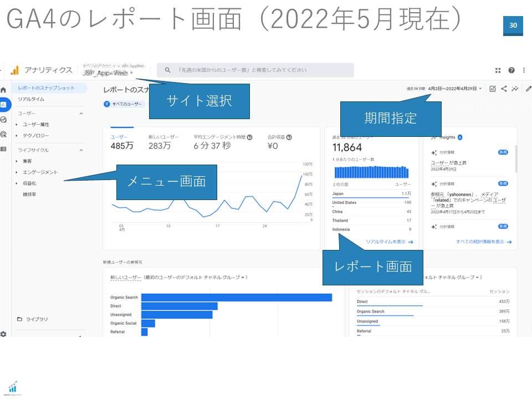Click the realtime users-per-minute bar chart
Screen dimensions: 532x399
pos(371,172)
